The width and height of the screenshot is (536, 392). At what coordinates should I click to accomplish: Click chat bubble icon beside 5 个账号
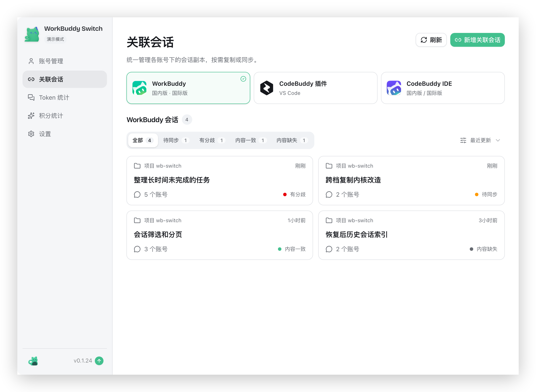click(137, 194)
